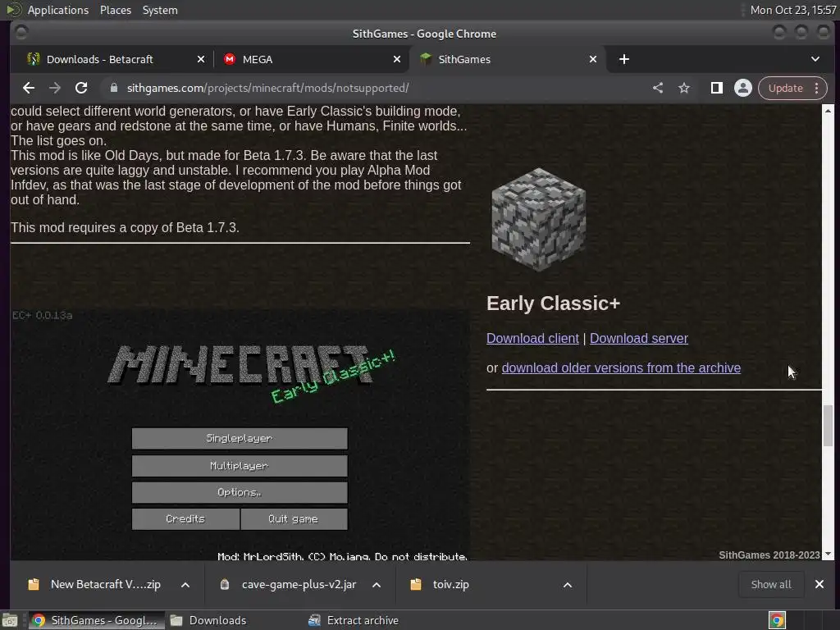Open the Chrome profile avatar
This screenshot has height=630, width=840.
pyautogui.click(x=743, y=88)
